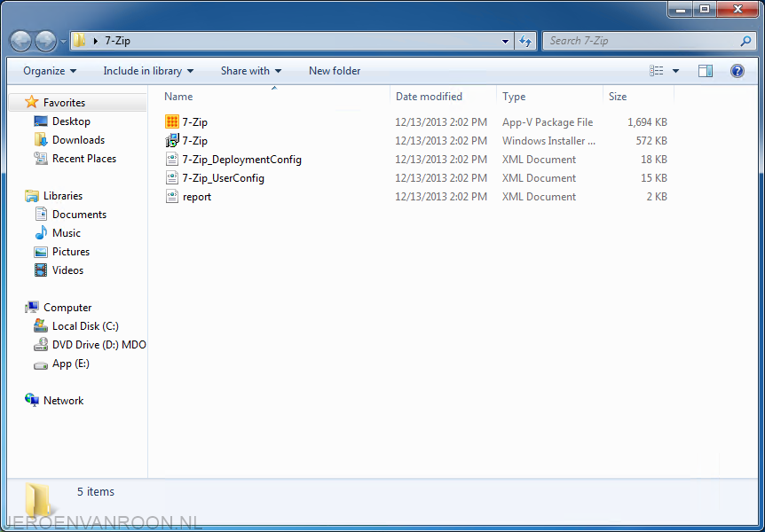Refresh the 7-Zip folder via address bar button
Viewport: 765px width, 532px height.
pos(525,42)
